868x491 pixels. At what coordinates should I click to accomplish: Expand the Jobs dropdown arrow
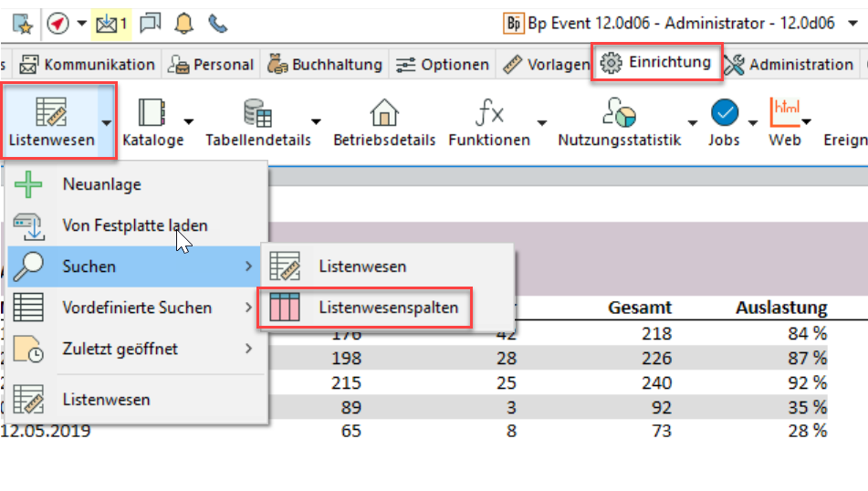tap(754, 121)
